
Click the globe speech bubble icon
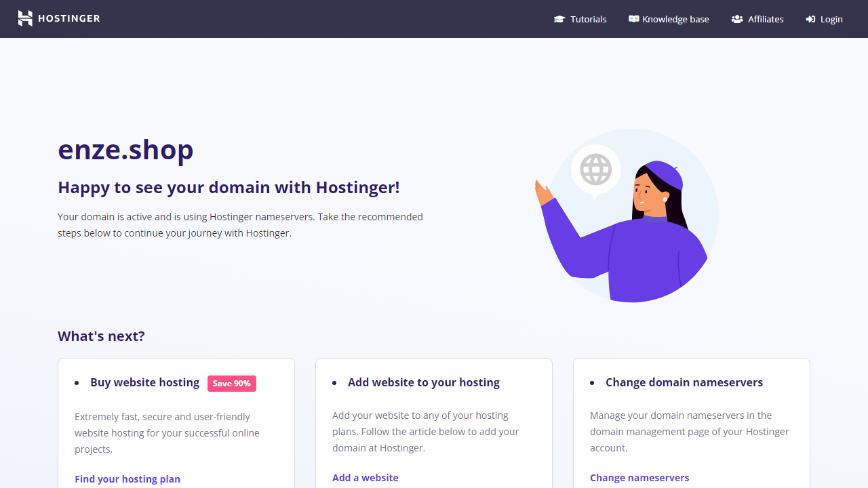tap(595, 170)
